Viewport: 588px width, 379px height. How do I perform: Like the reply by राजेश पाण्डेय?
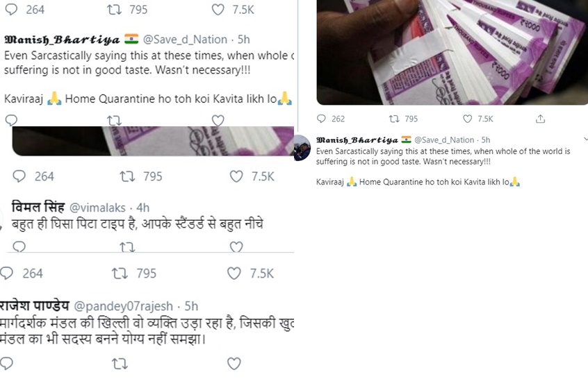pos(235,363)
